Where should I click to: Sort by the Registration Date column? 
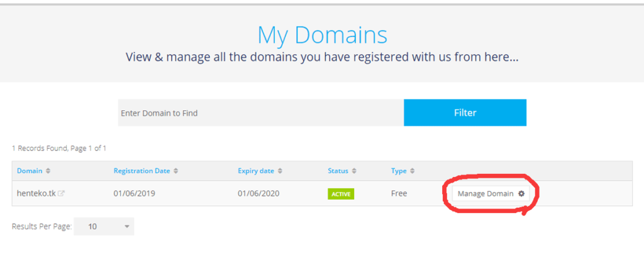(x=142, y=171)
